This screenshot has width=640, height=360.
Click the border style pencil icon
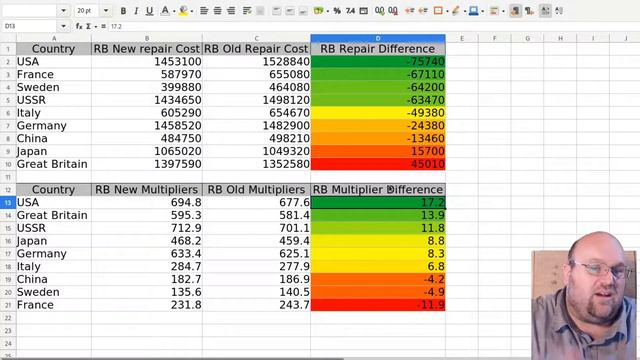456,11
